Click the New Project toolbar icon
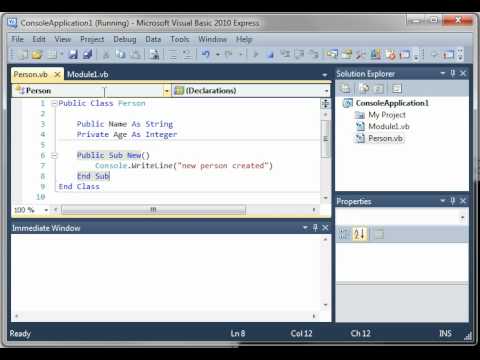Viewport: 480px width, 360px height. [x=23, y=54]
